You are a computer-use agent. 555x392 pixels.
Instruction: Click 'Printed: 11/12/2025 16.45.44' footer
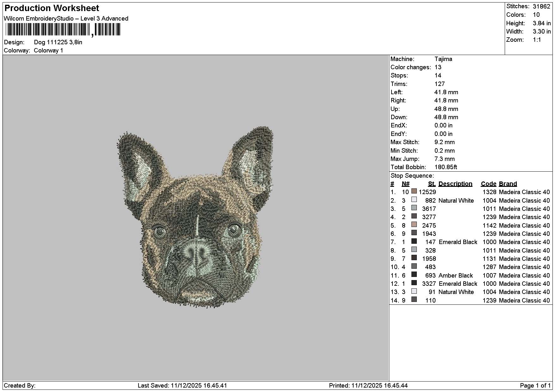click(x=368, y=386)
